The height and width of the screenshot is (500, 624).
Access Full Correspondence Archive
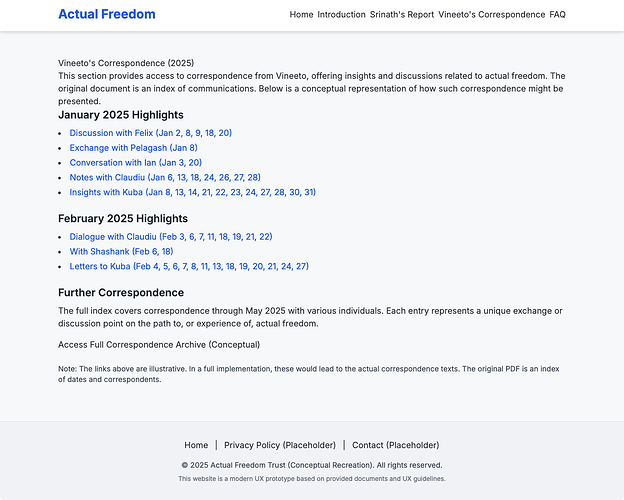click(159, 345)
